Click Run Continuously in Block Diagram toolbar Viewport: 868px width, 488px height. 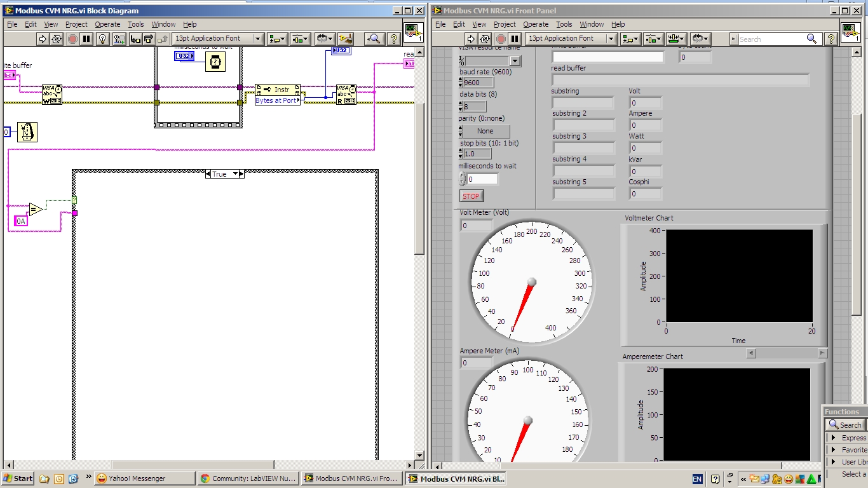(57, 39)
